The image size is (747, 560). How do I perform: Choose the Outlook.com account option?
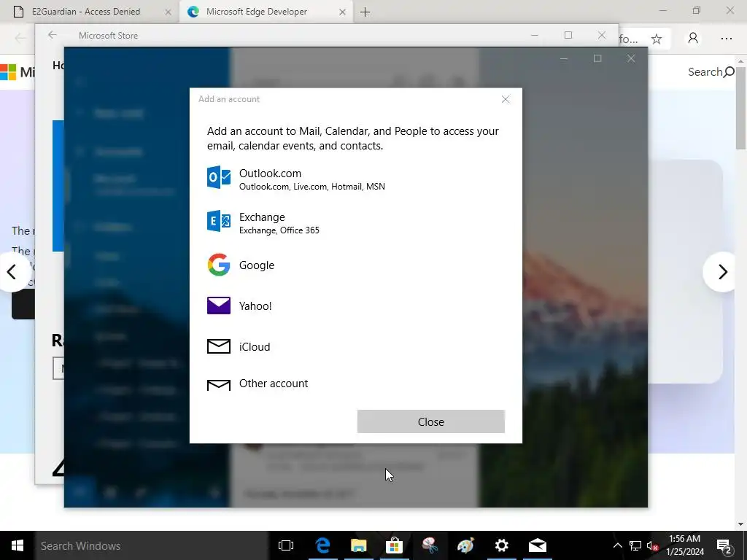(355, 179)
